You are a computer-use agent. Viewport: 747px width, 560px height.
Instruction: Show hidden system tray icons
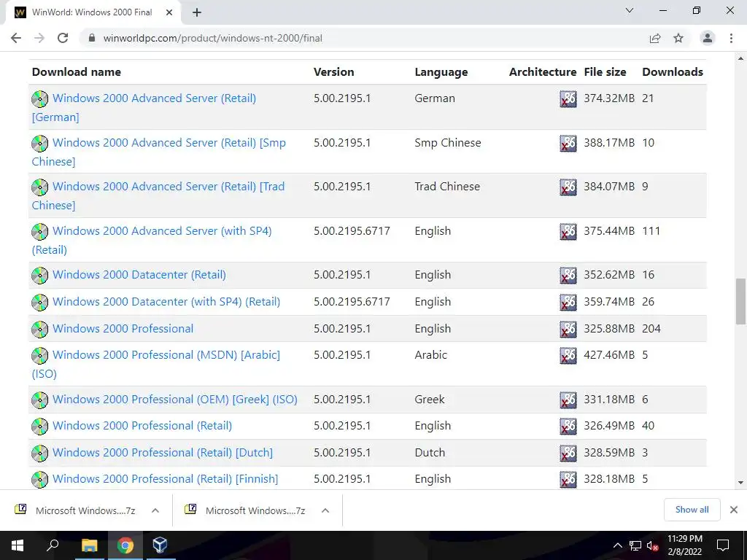coord(617,545)
